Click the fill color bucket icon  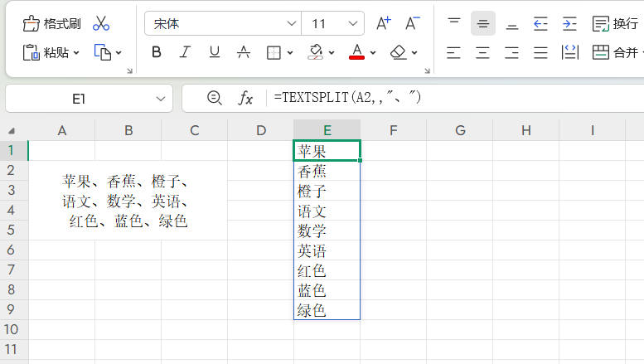(x=315, y=53)
